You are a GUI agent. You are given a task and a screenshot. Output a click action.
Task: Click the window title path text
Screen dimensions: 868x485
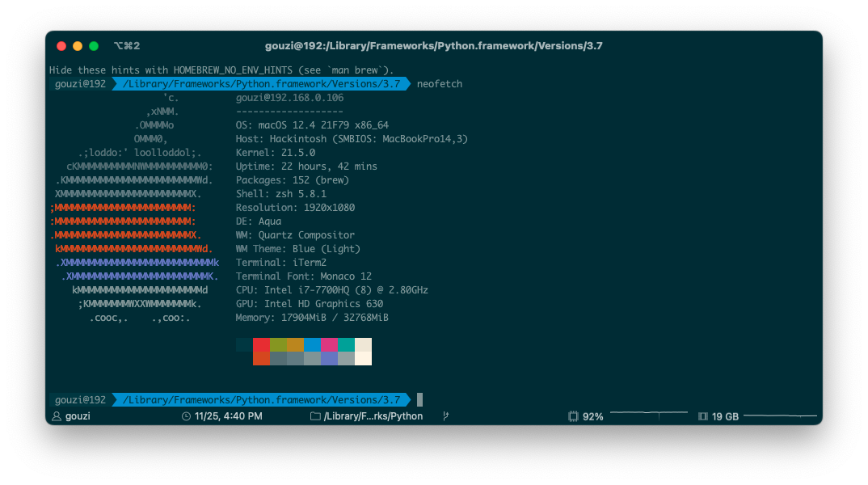pyautogui.click(x=433, y=46)
